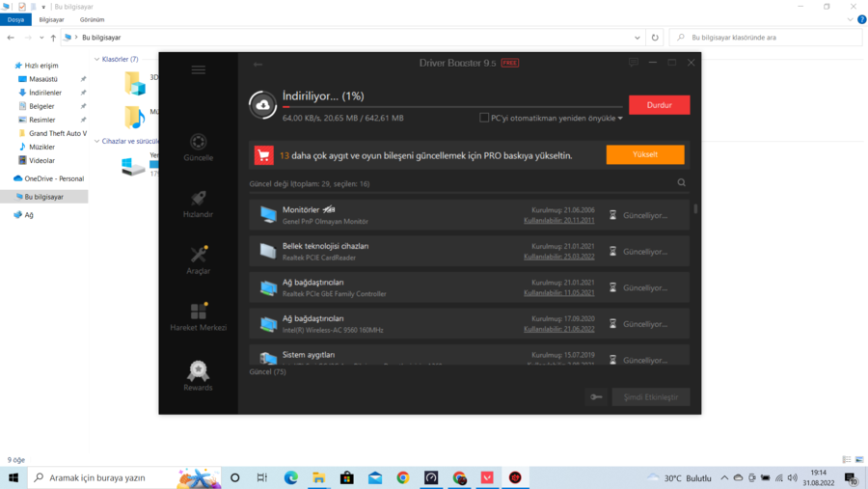Image resolution: width=868 pixels, height=489 pixels.
Task: Collapse the Klasörler (7) group
Action: tap(96, 59)
